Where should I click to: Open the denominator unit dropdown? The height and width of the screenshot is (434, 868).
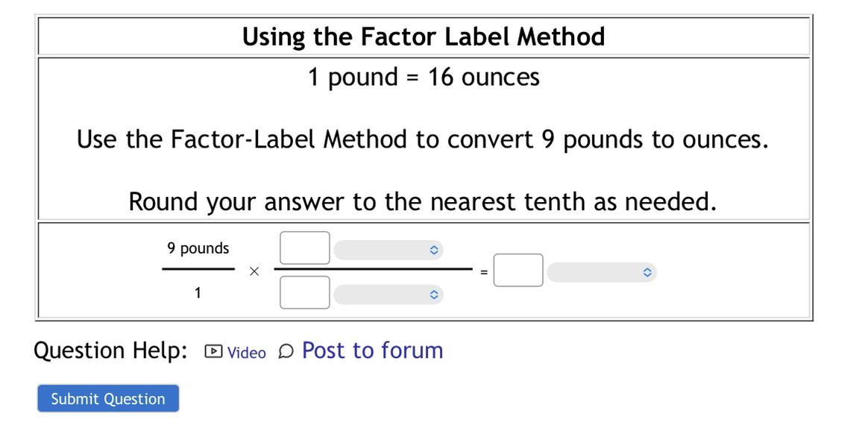coord(388,295)
